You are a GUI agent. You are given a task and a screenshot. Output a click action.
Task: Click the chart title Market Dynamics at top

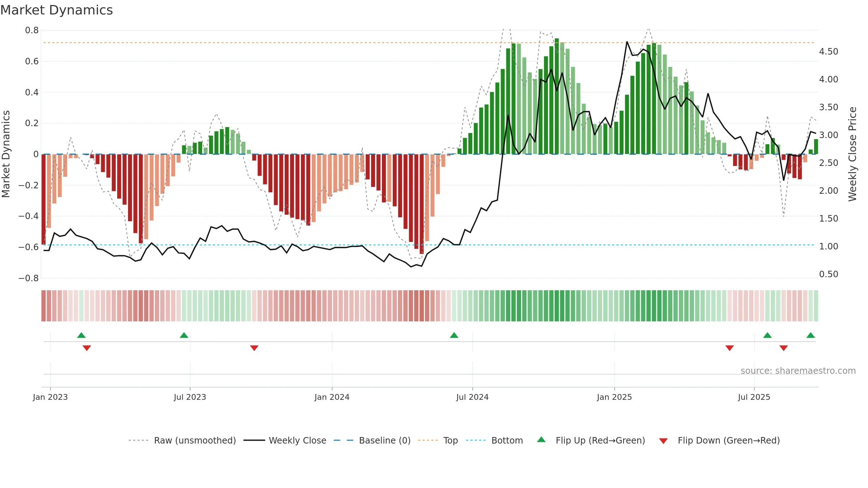click(56, 10)
